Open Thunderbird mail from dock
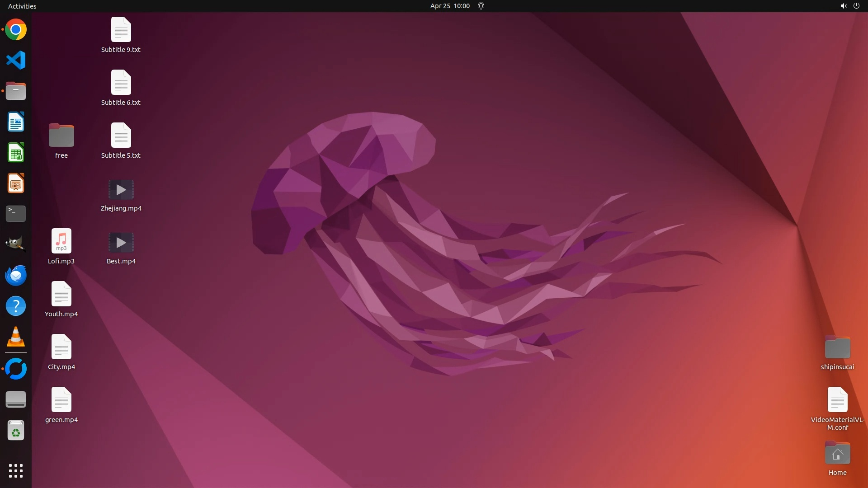The image size is (868, 488). tap(16, 275)
